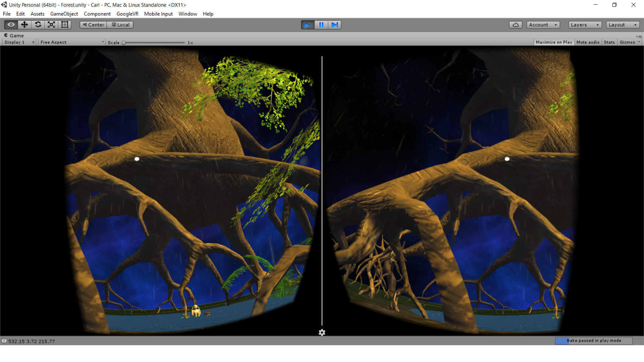Open the cloud services panel
Viewport: 644px width, 362px height.
tap(516, 25)
